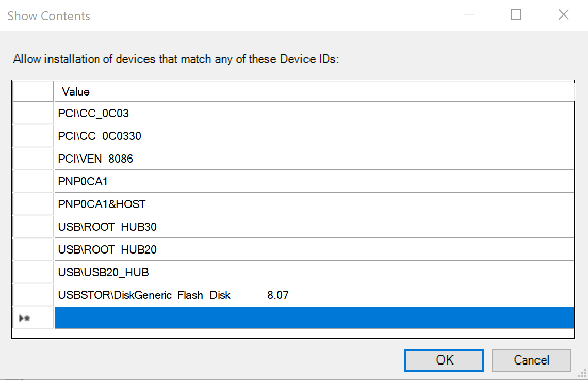The image size is (588, 380).
Task: Click the empty highlighted new-row cell
Action: point(314,318)
